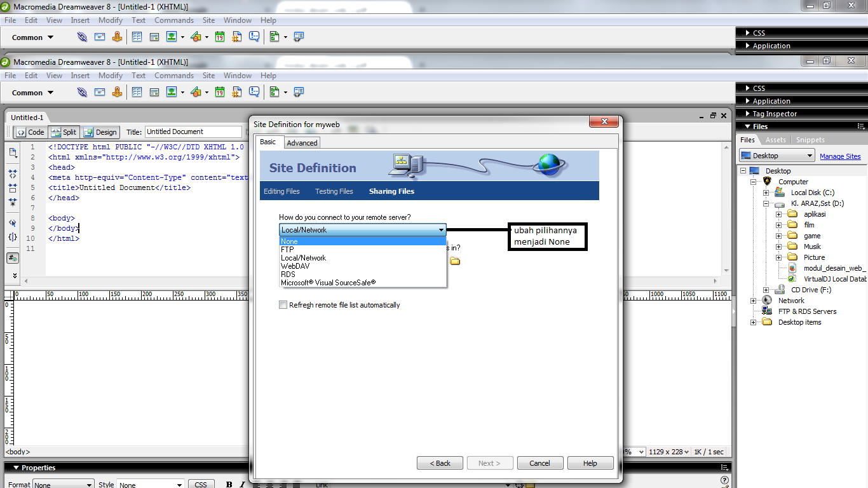This screenshot has height=488, width=868.
Task: Open window size 1129 x 228 dropdown
Action: point(668,452)
